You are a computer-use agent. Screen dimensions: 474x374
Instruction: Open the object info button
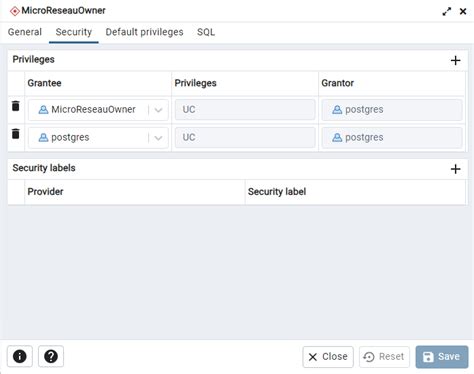click(x=20, y=356)
